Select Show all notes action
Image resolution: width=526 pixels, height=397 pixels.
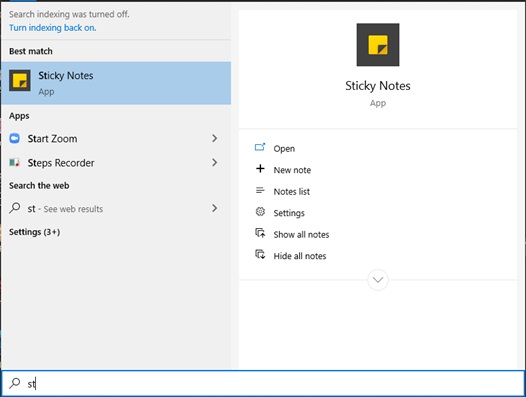[301, 235]
